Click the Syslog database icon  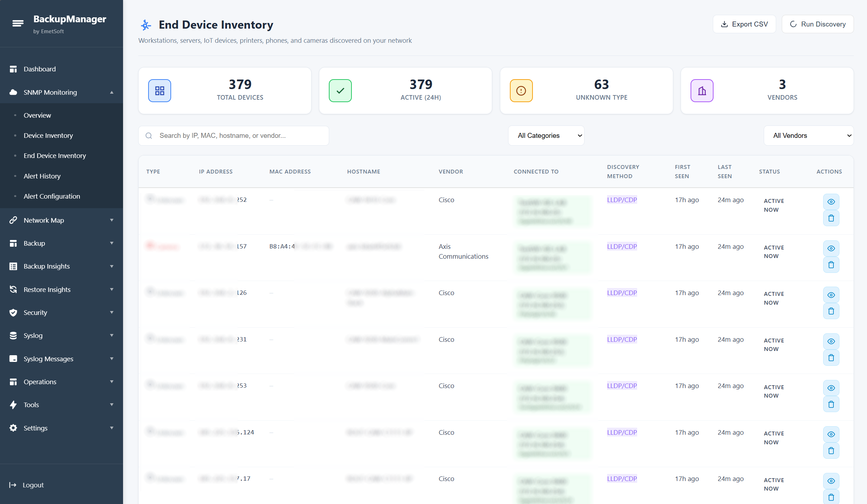click(x=13, y=336)
